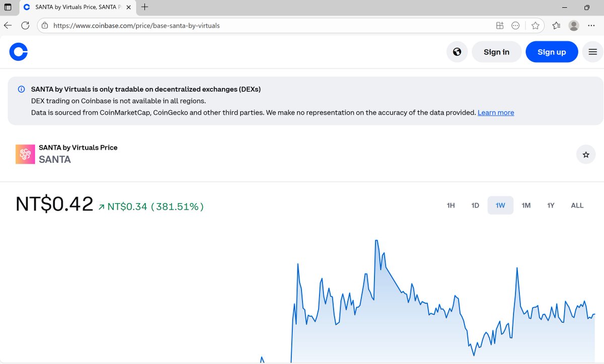The height and width of the screenshot is (364, 604).
Task: Click the NT$0.42 price value
Action: [54, 204]
